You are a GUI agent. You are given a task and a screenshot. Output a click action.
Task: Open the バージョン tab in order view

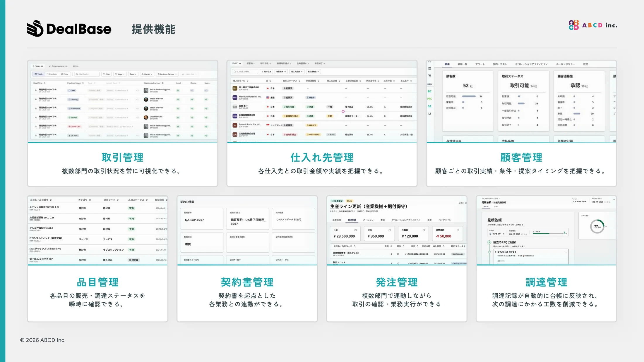tap(368, 220)
